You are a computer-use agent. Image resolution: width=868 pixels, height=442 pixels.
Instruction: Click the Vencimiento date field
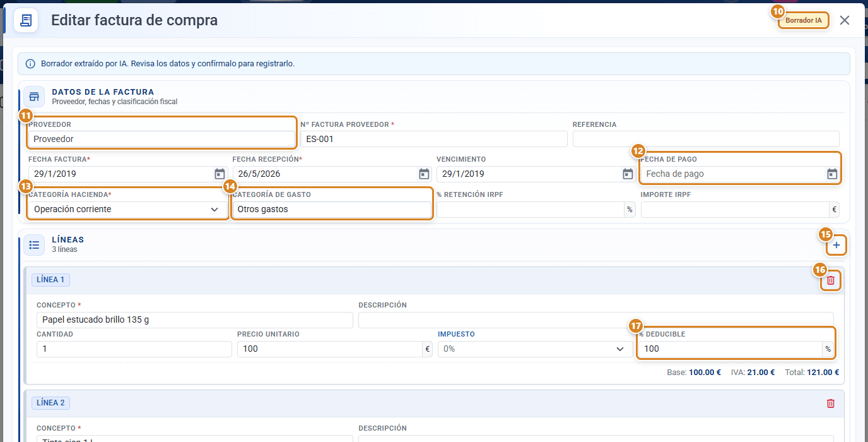[536, 174]
